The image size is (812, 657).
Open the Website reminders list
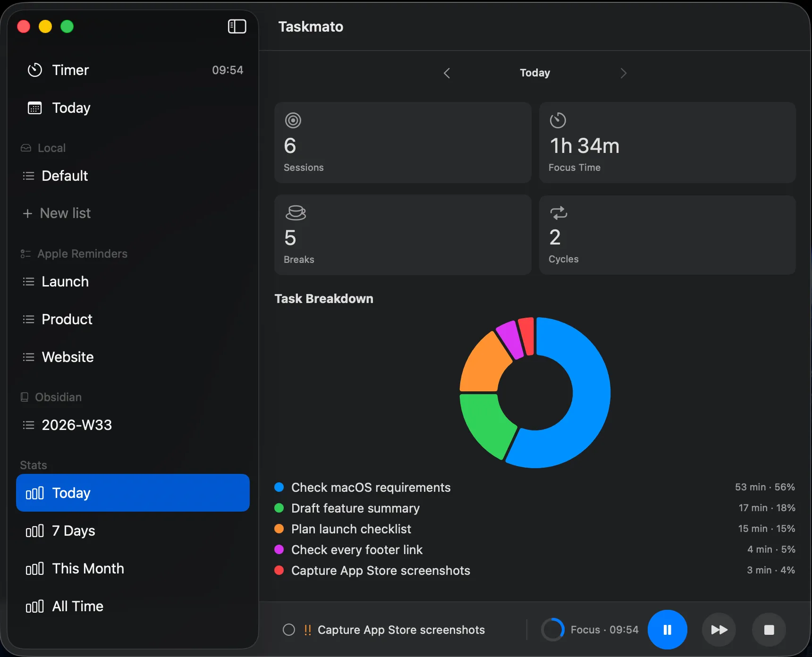(x=133, y=357)
